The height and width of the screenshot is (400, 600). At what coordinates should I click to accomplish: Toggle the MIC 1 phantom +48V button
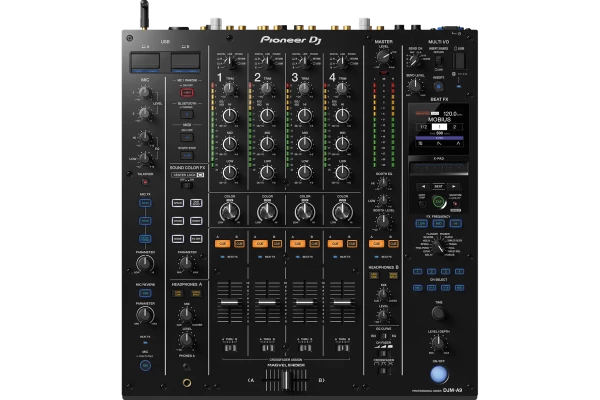(187, 92)
